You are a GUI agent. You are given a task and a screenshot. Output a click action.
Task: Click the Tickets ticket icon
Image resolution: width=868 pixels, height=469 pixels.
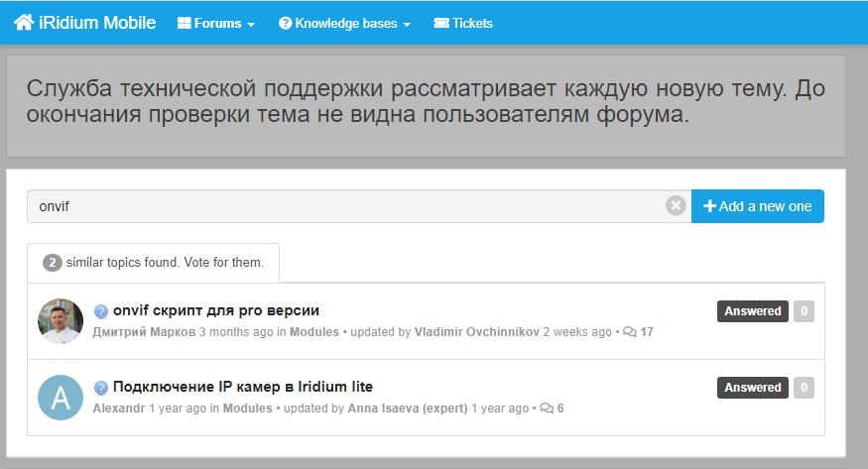point(441,23)
